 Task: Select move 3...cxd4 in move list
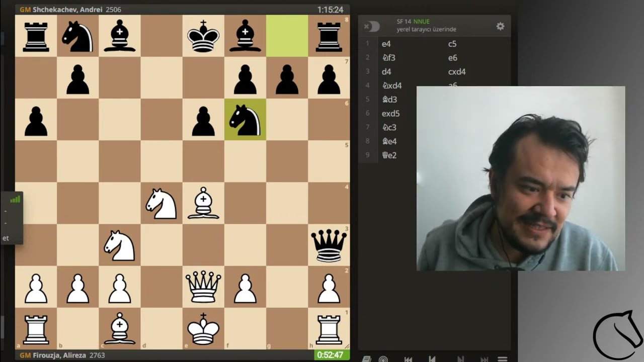pos(457,72)
